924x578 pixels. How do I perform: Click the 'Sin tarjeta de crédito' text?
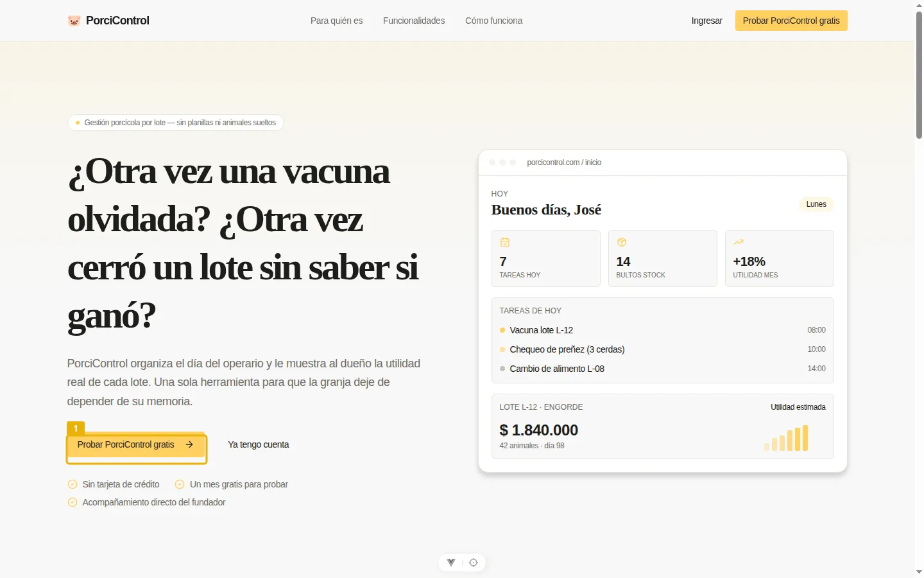tap(121, 484)
